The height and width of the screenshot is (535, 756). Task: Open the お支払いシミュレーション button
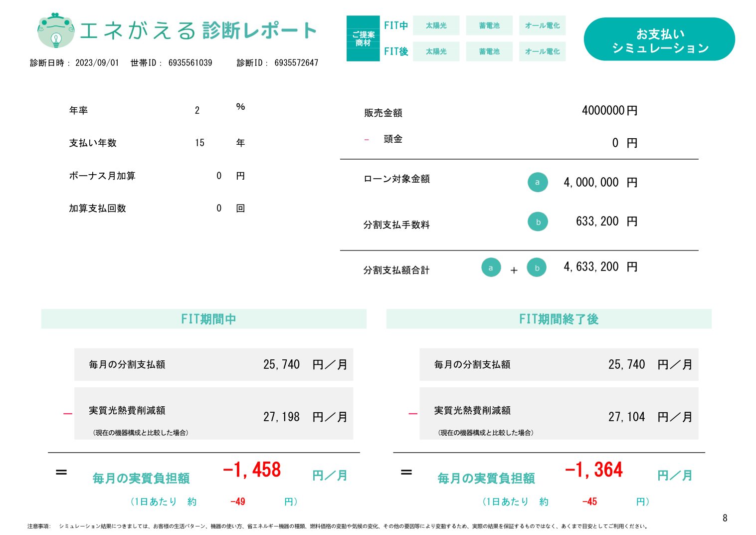[x=659, y=39]
